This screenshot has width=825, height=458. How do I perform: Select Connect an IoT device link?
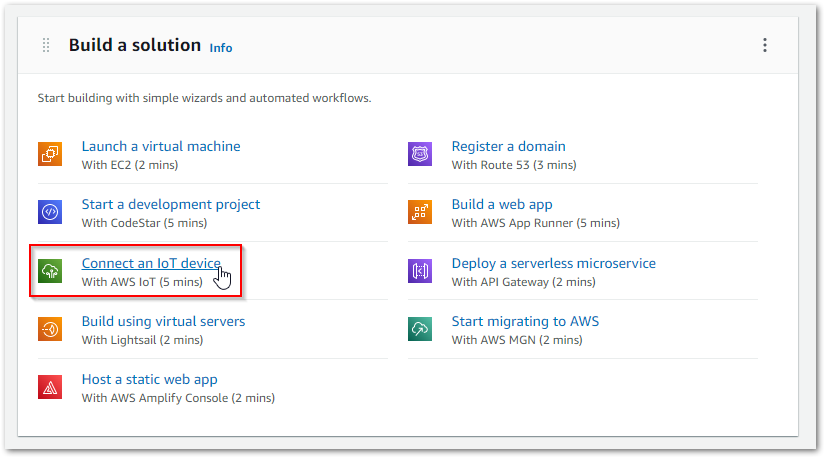pyautogui.click(x=151, y=263)
